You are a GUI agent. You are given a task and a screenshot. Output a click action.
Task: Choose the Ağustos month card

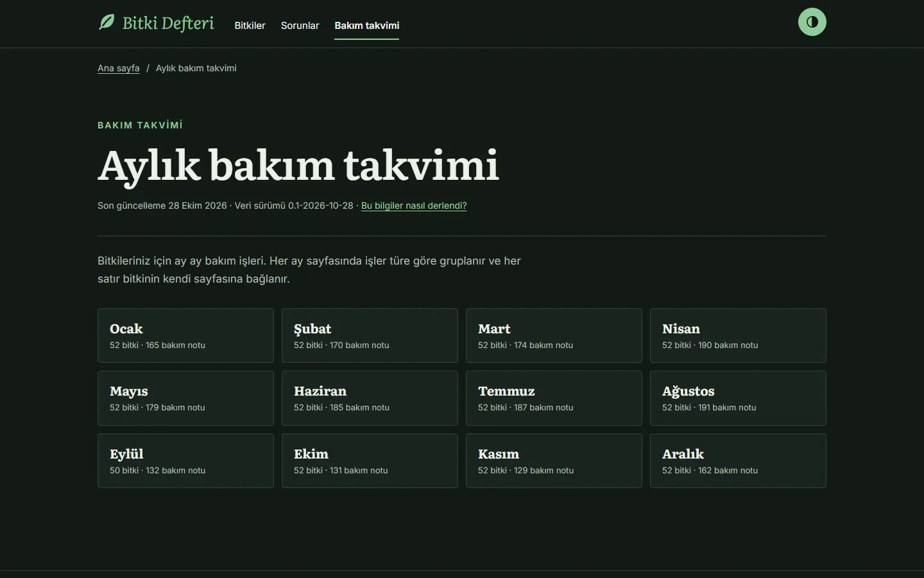pos(738,398)
